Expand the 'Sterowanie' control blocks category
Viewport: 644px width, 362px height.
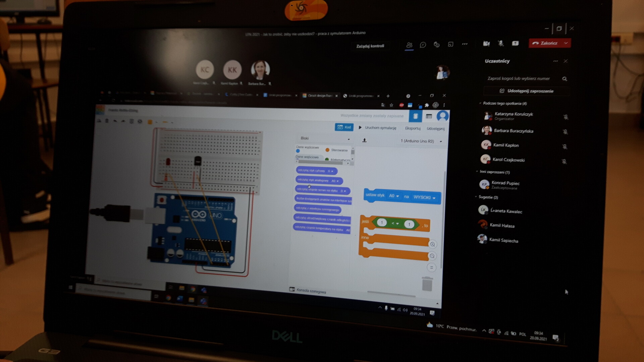[x=337, y=150]
